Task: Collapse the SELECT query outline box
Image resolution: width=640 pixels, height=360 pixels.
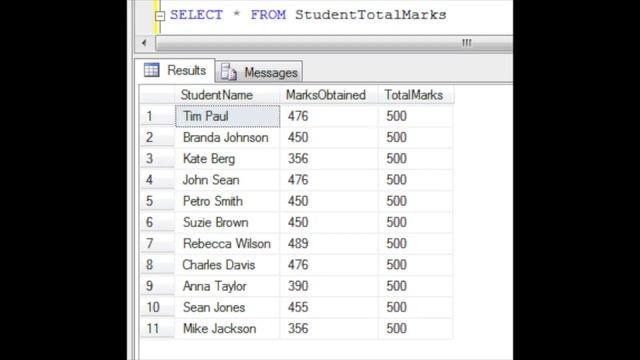Action: pos(160,16)
